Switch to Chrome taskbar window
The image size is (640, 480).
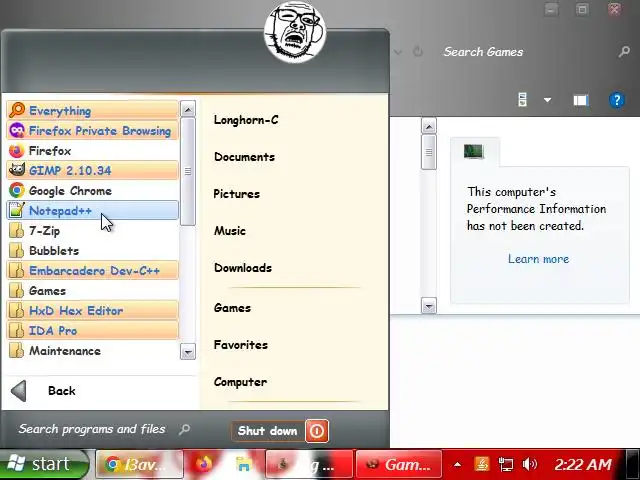140,464
